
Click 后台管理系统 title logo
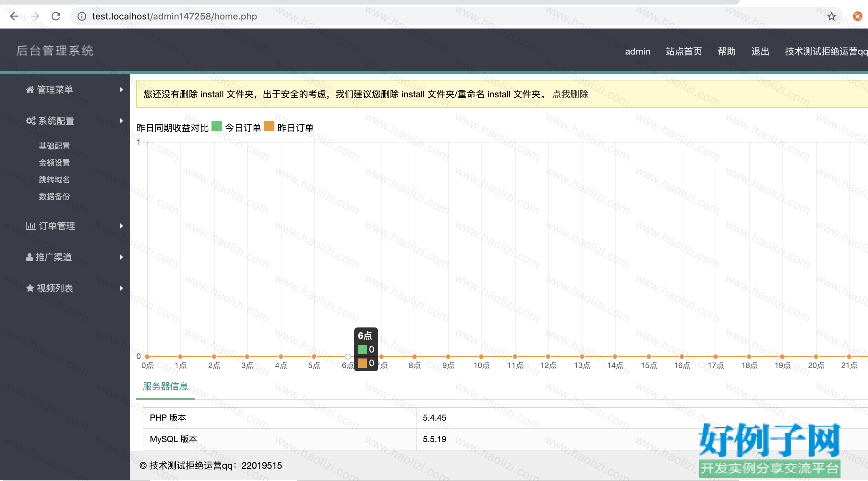[x=55, y=51]
